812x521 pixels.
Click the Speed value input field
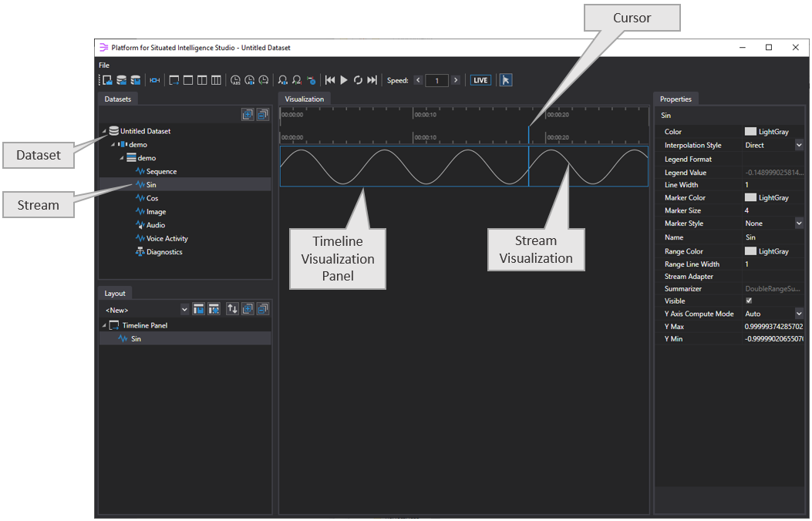tap(436, 79)
